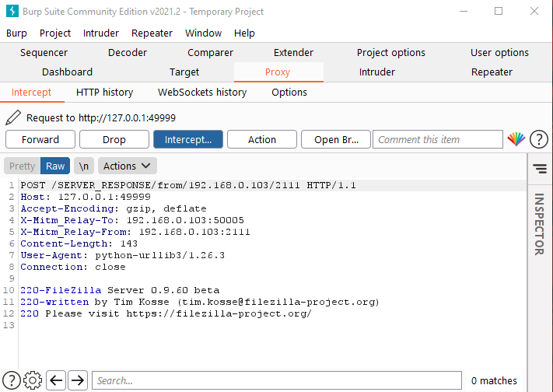Image resolution: width=553 pixels, height=392 pixels.
Task: Click the X-Mitm_Relay-From header line
Action: pyautogui.click(x=135, y=232)
